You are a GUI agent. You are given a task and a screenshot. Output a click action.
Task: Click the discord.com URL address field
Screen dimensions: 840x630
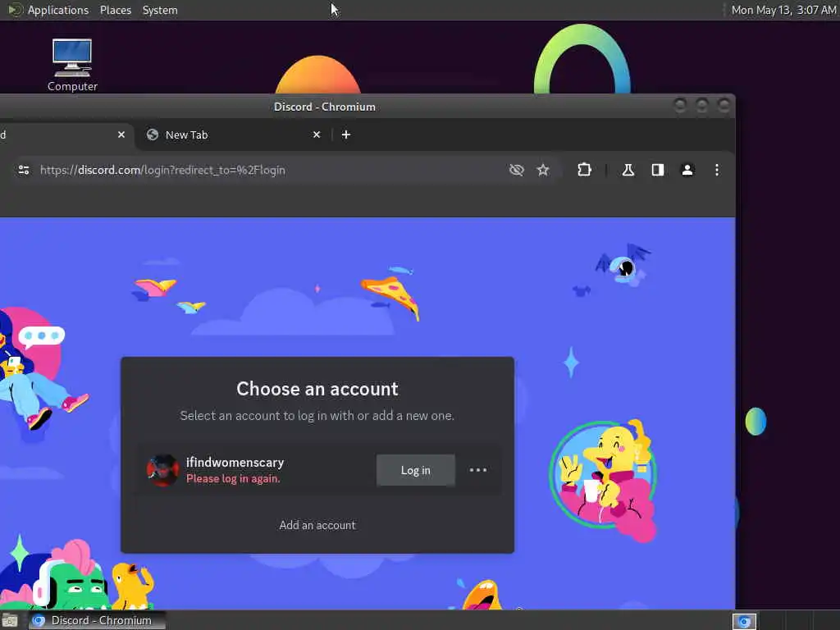point(162,170)
